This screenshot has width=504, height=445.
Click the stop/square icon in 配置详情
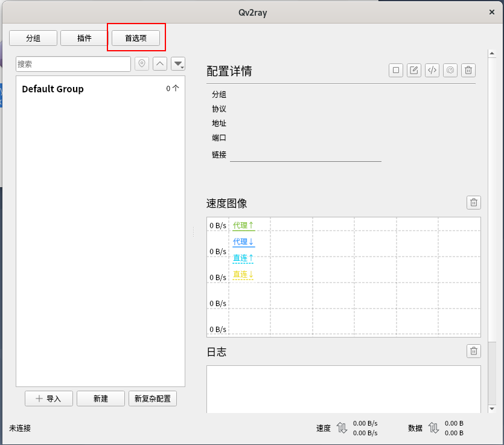(x=396, y=70)
